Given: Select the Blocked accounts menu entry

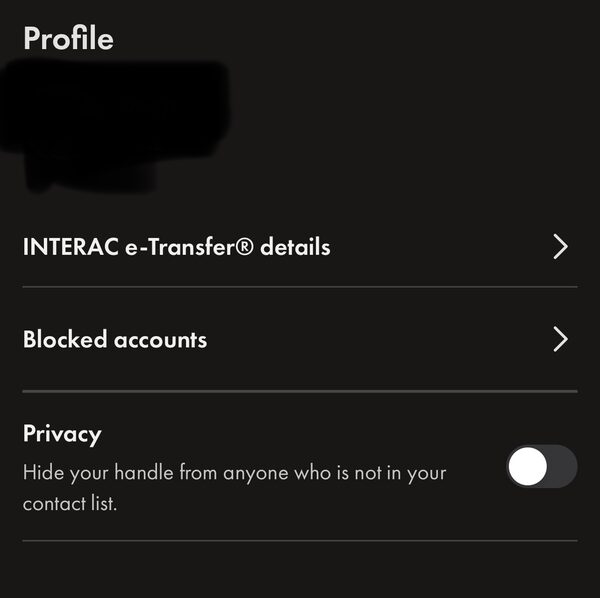Looking at the screenshot, I should [x=115, y=340].
